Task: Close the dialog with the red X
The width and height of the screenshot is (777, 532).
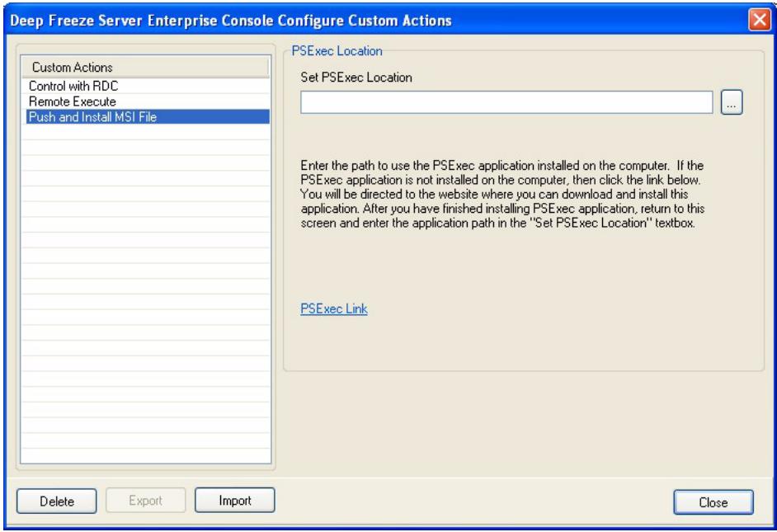Action: (x=759, y=21)
